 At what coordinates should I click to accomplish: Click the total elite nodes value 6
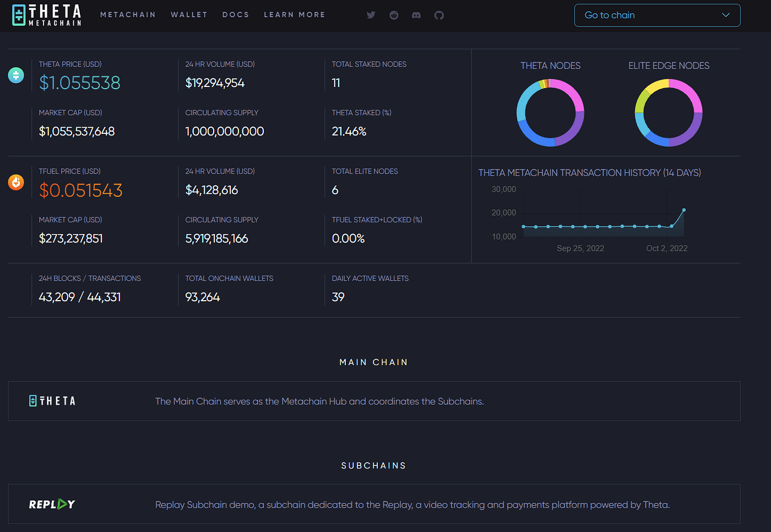tap(335, 190)
